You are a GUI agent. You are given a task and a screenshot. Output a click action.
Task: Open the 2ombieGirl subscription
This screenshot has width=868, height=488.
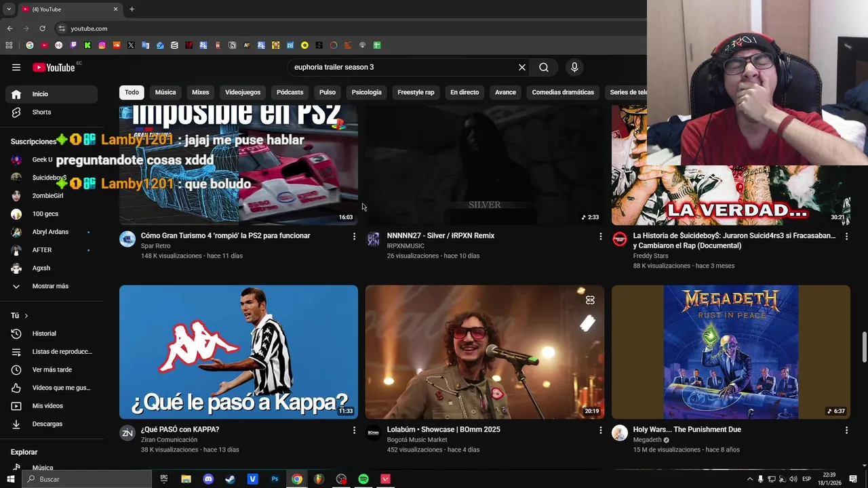(52, 196)
